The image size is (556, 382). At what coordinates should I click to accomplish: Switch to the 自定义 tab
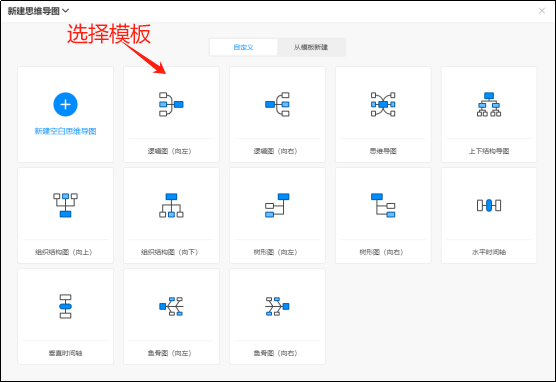pyautogui.click(x=243, y=47)
